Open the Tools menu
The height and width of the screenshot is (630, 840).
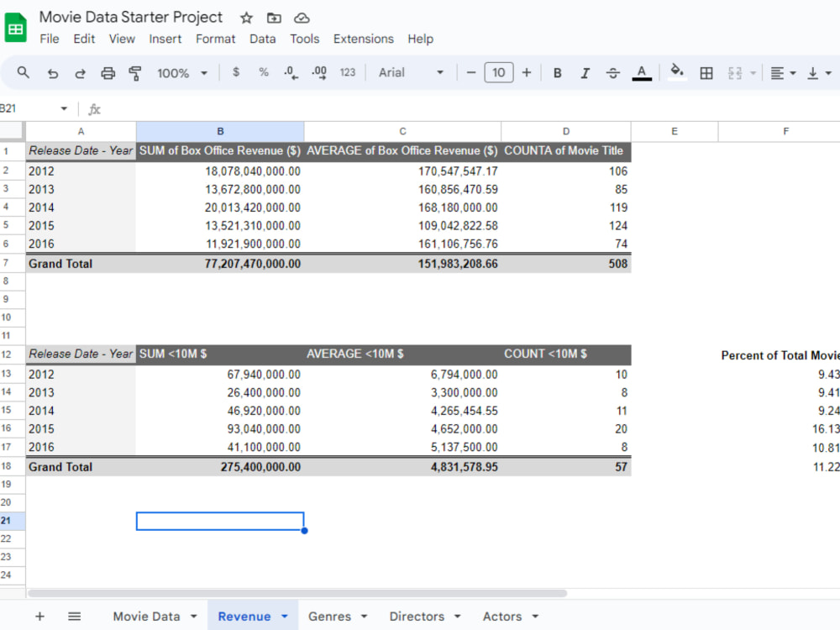(304, 39)
